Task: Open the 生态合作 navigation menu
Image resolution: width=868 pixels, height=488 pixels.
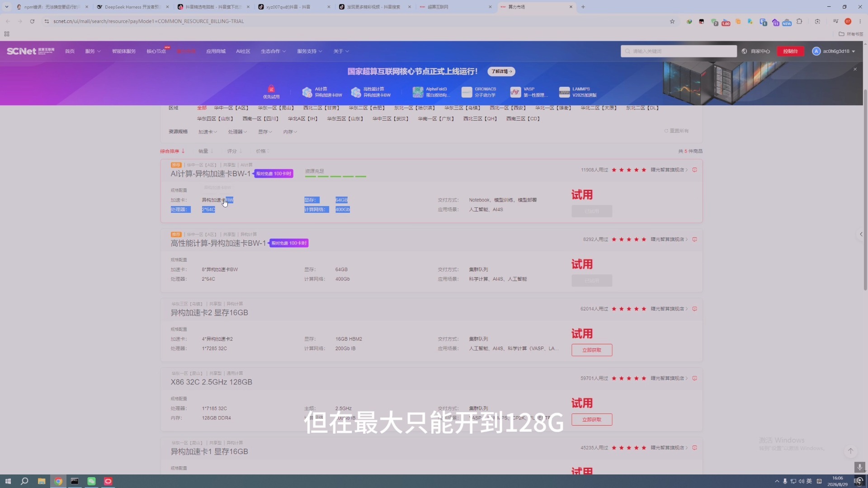Action: pos(273,52)
